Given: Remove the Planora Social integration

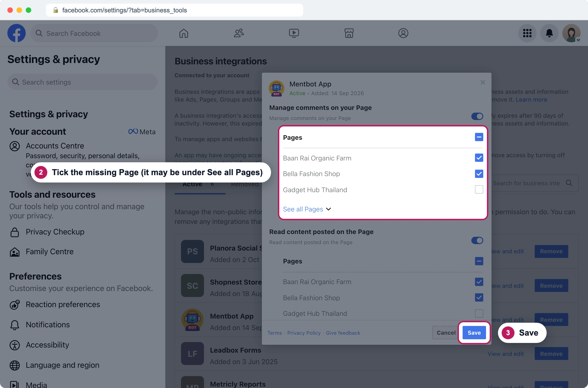Looking at the screenshot, I should pos(551,251).
